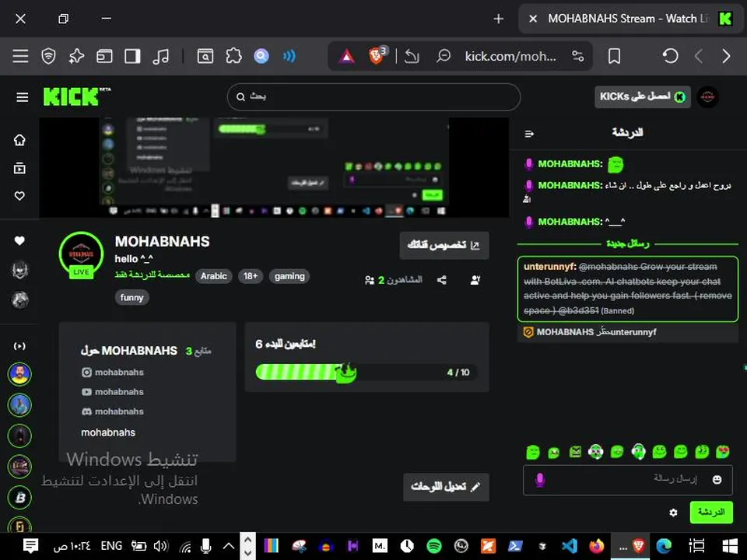Screen dimensions: 747x560
Task: Open a new browser tab
Action: point(498,19)
